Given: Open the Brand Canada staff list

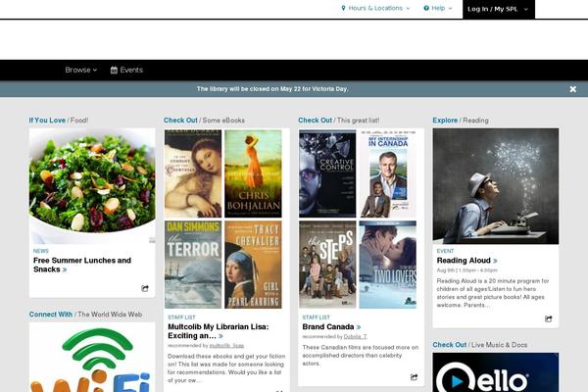Looking at the screenshot, I should point(328,327).
